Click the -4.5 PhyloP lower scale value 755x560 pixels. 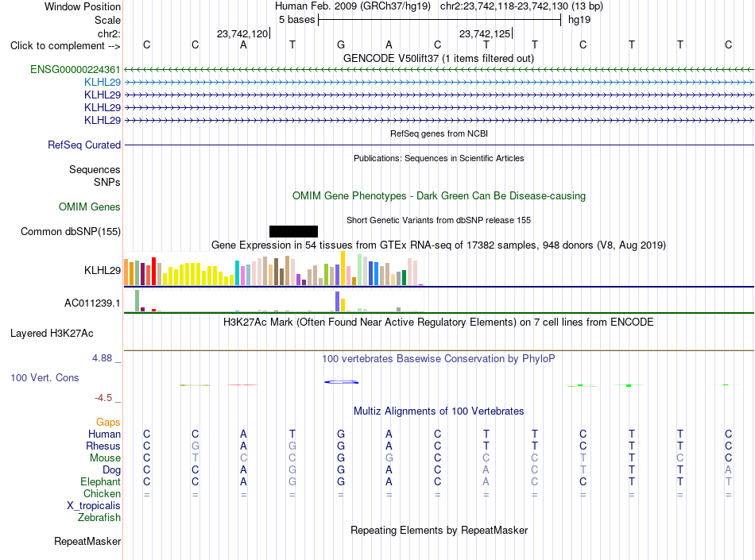point(103,398)
